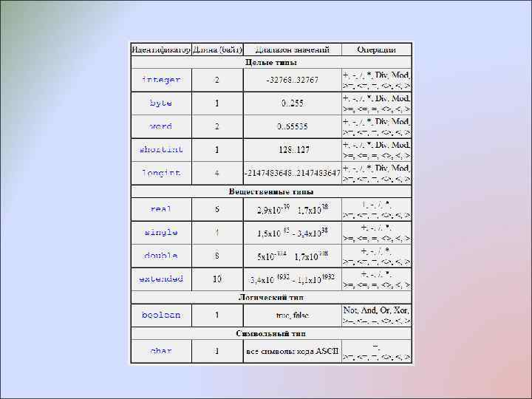Image resolution: width=532 pixels, height=399 pixels.
Task: Click the 'char' type identifier
Action: coord(161,351)
